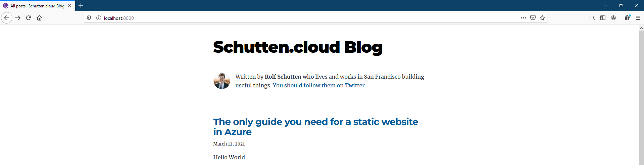Image resolution: width=644 pixels, height=165 pixels.
Task: Go back to the previous page
Action: pos(7,18)
